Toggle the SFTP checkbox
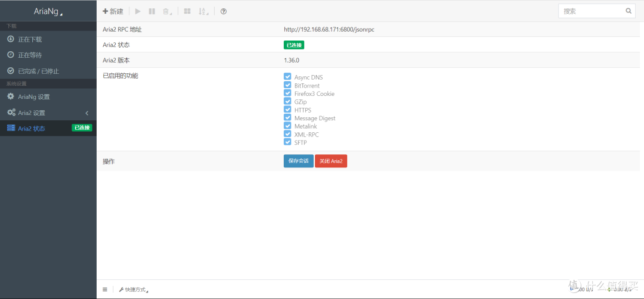The height and width of the screenshot is (299, 644). point(287,142)
